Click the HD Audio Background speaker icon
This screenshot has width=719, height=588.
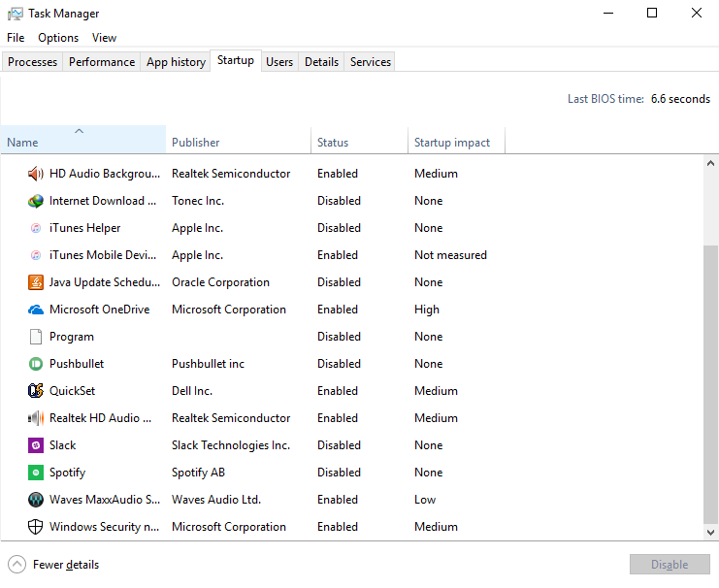click(36, 174)
